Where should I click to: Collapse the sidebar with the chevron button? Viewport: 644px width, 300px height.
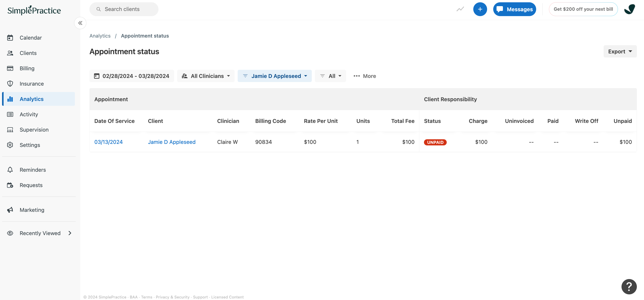click(x=80, y=23)
